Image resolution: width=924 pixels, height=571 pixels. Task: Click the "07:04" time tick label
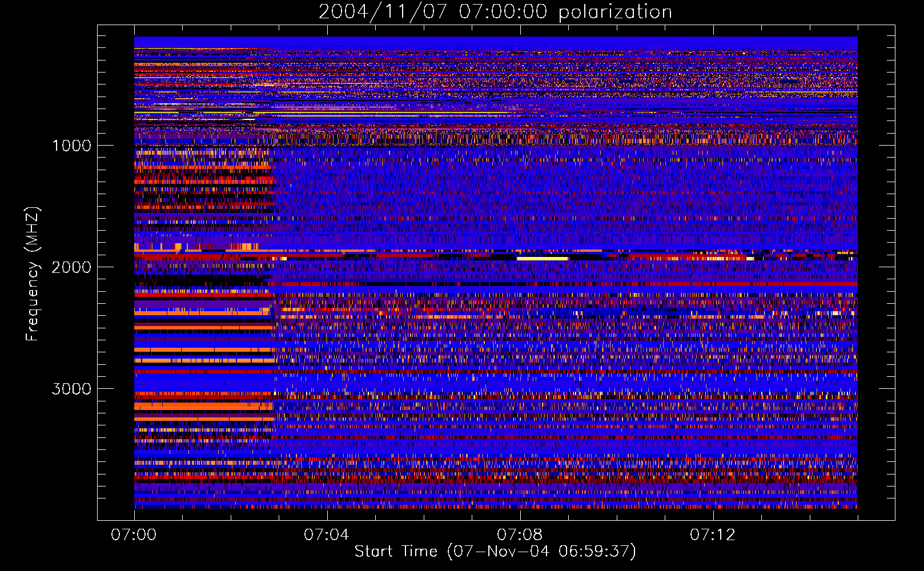(x=327, y=534)
